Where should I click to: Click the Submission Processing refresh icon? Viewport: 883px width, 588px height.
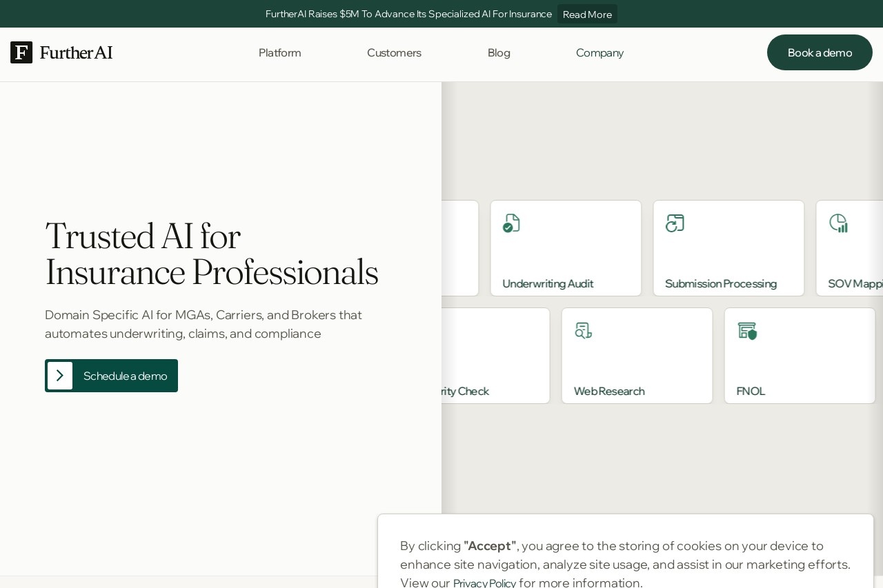(x=675, y=223)
